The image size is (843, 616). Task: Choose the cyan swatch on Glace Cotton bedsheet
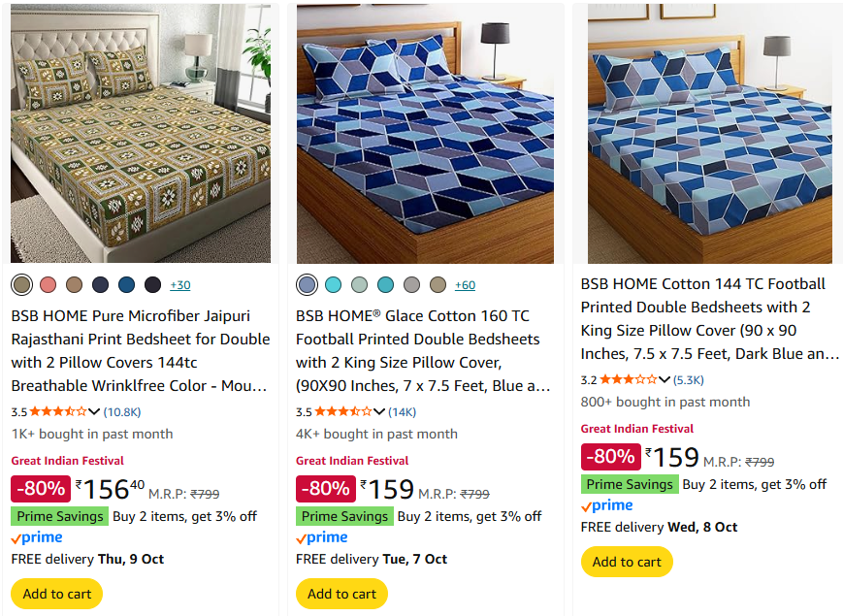pyautogui.click(x=334, y=284)
